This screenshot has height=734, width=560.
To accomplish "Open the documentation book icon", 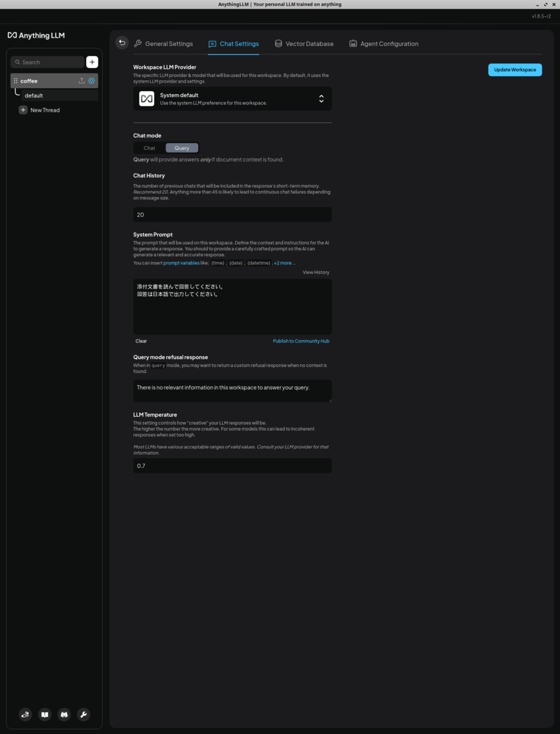I will [44, 714].
